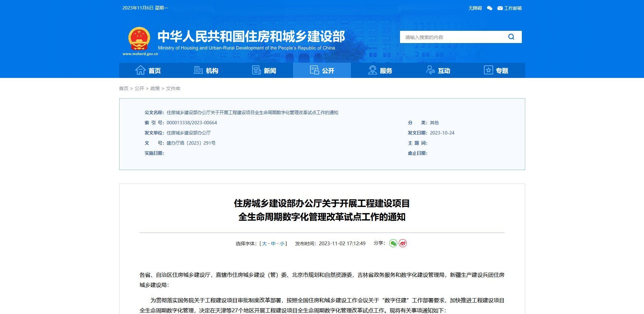Image resolution: width=644 pixels, height=314 pixels.
Task: Open the 机构 navigation tab
Action: pos(206,70)
